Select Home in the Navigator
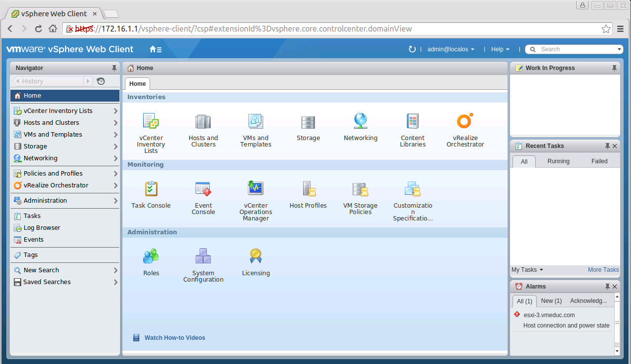This screenshot has width=631, height=364. pos(65,96)
